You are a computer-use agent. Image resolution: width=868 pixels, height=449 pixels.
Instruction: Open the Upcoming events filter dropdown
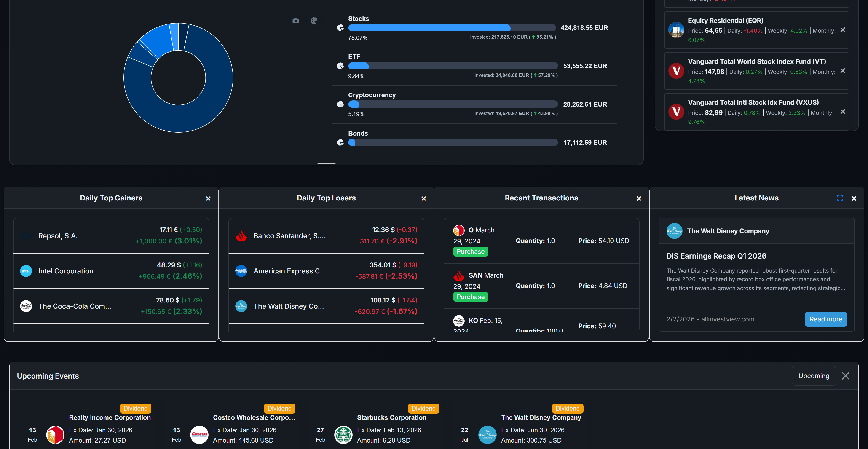(x=814, y=376)
